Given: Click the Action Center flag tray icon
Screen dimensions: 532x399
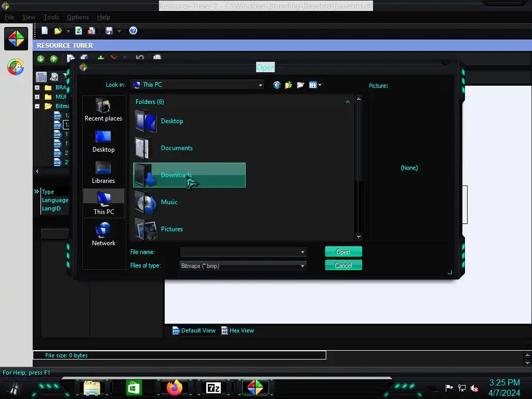Looking at the screenshot, I should coord(449,388).
